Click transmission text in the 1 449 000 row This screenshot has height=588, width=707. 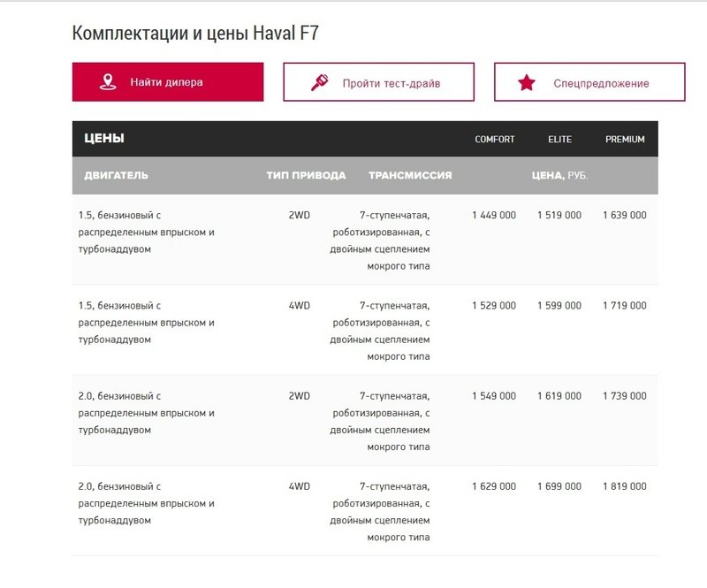(x=380, y=241)
